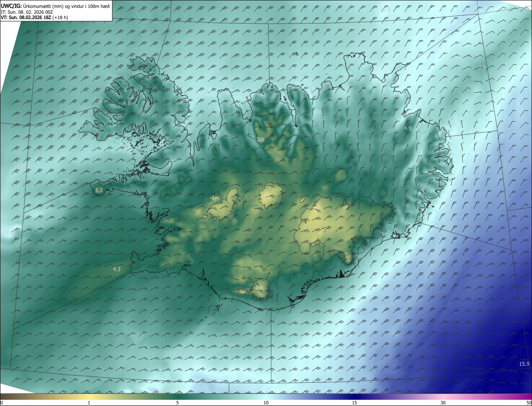Click the 3.3 value on the western peninsula
This screenshot has height=406, width=532.
(99, 190)
